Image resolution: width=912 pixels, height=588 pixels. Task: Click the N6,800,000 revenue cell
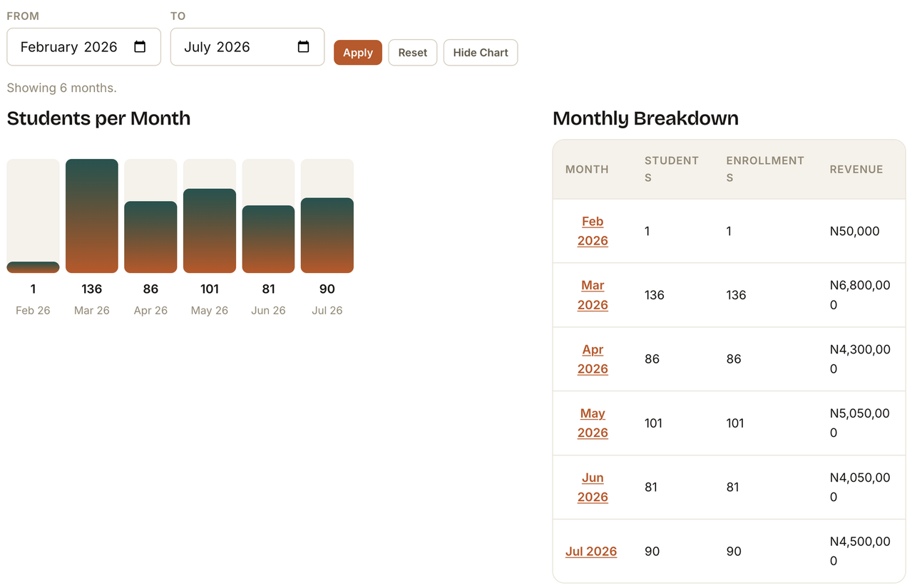860,295
